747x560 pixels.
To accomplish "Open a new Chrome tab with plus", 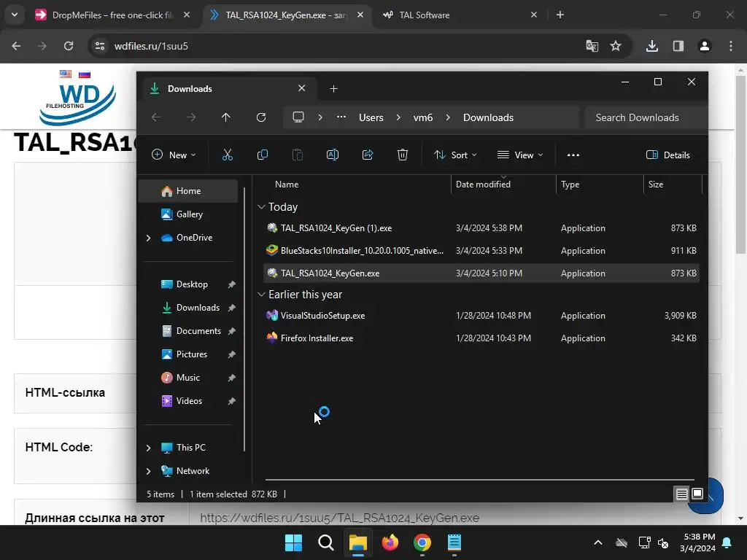I will coord(560,15).
